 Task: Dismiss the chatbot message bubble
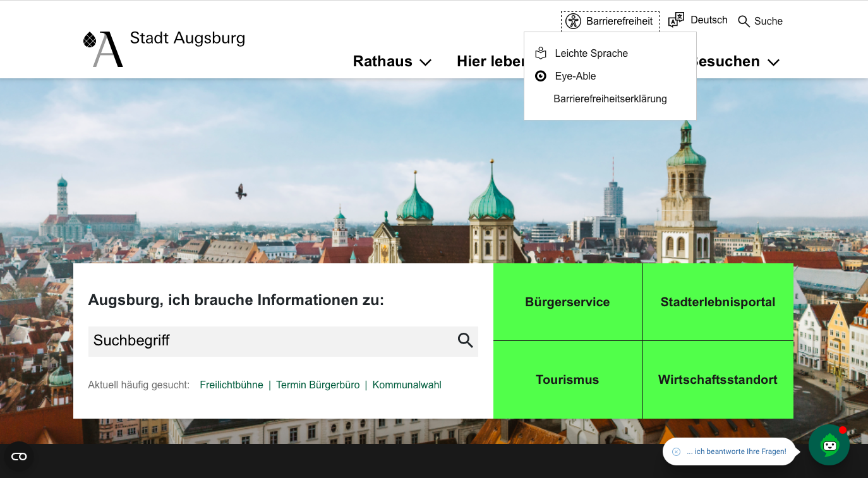[677, 451]
